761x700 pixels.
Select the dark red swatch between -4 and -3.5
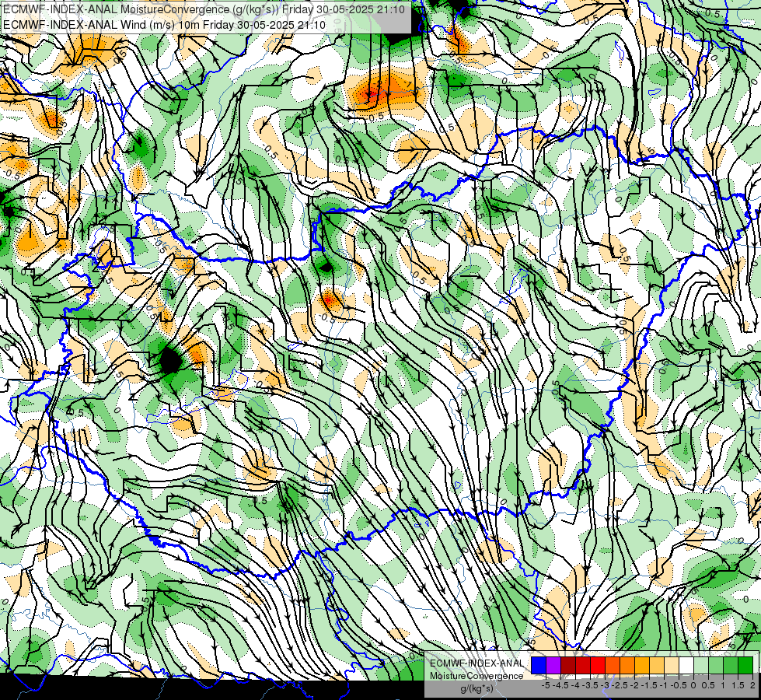(568, 666)
